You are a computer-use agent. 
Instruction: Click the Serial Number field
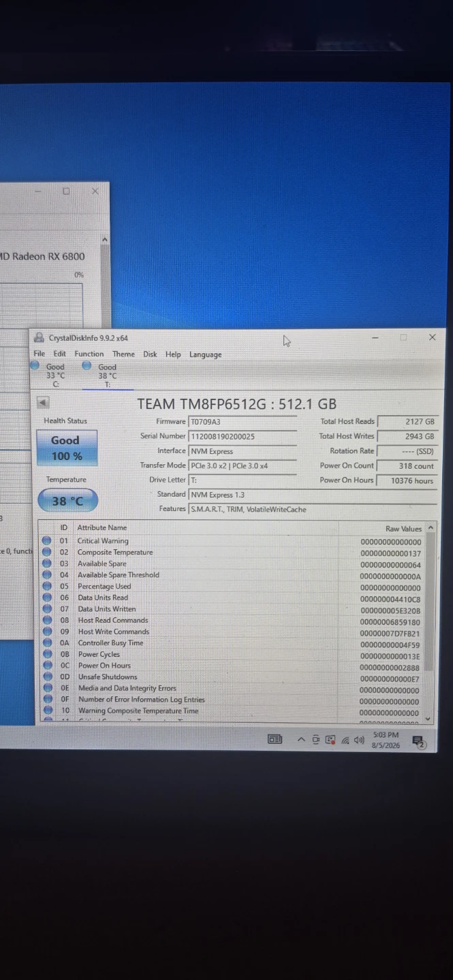coord(242,436)
